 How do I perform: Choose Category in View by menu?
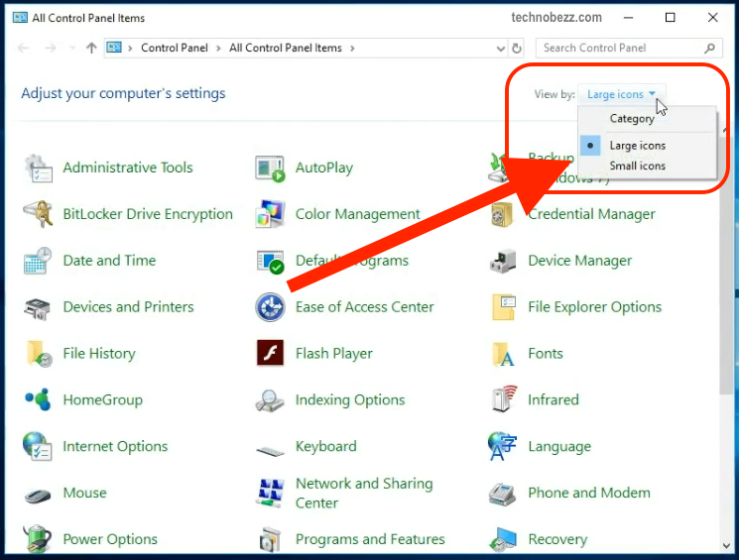coord(632,119)
